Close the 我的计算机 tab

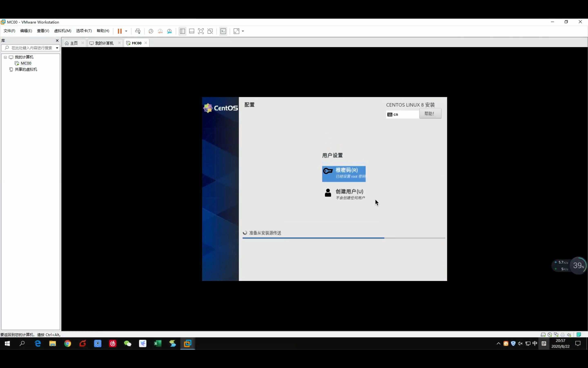119,43
